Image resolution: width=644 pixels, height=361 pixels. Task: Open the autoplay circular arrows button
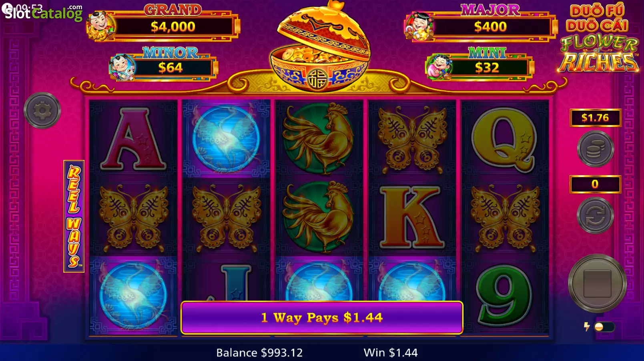[x=595, y=215]
